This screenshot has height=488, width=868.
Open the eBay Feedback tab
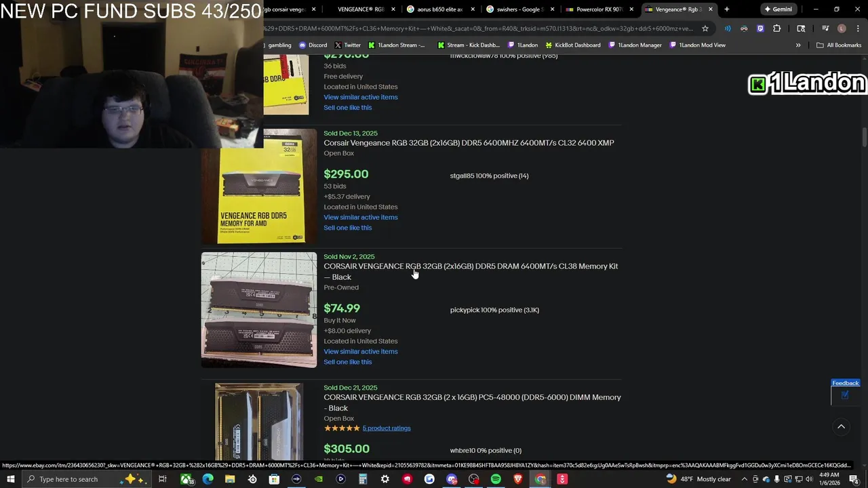tap(846, 383)
